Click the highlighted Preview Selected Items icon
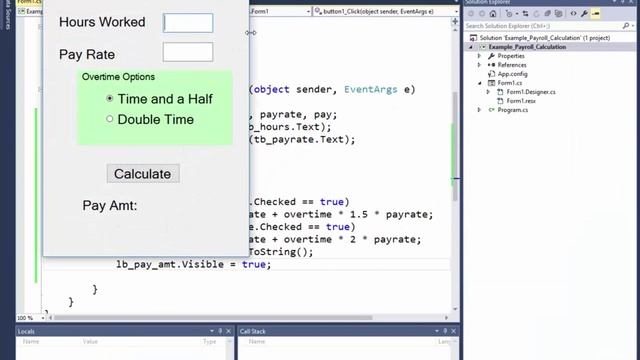 coord(596,13)
